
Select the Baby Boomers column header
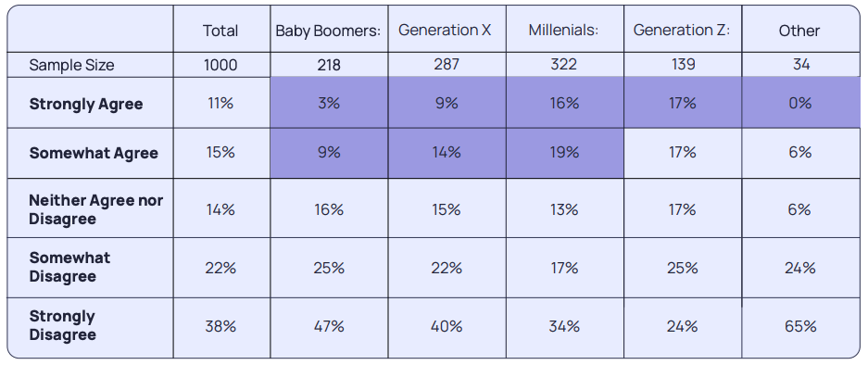click(328, 31)
